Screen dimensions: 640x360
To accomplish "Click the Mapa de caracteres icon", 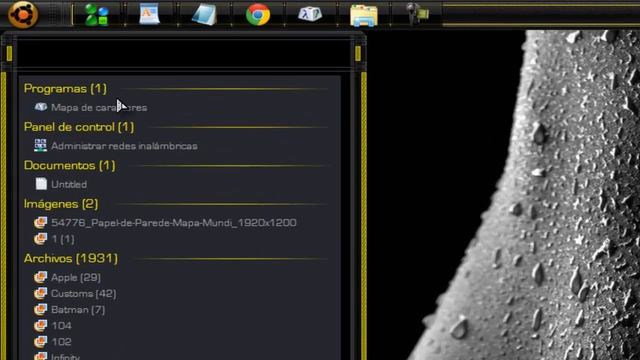I will pos(41,107).
